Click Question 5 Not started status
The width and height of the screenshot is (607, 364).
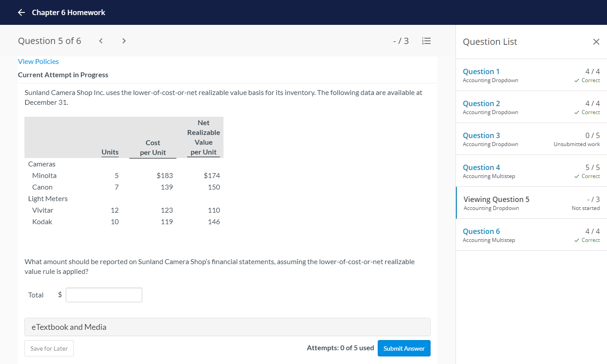coord(586,208)
